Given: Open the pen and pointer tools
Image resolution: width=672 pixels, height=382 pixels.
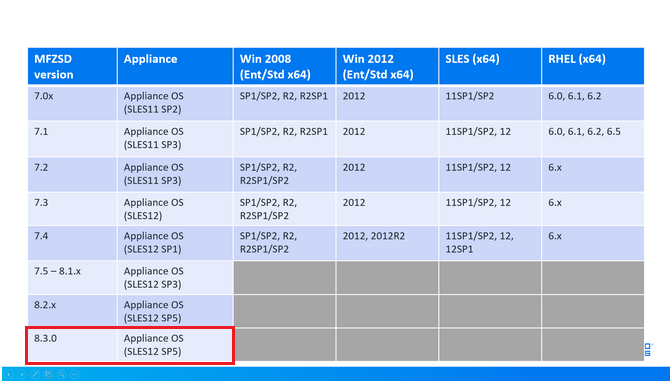Looking at the screenshot, I should tap(35, 374).
